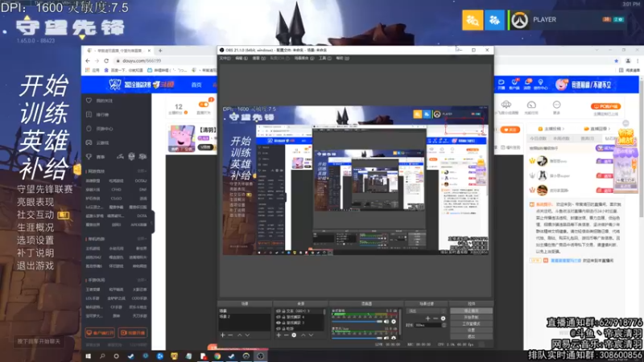Open OBS 工具(T) menu
This screenshot has height=362, width=644.
pos(325,58)
